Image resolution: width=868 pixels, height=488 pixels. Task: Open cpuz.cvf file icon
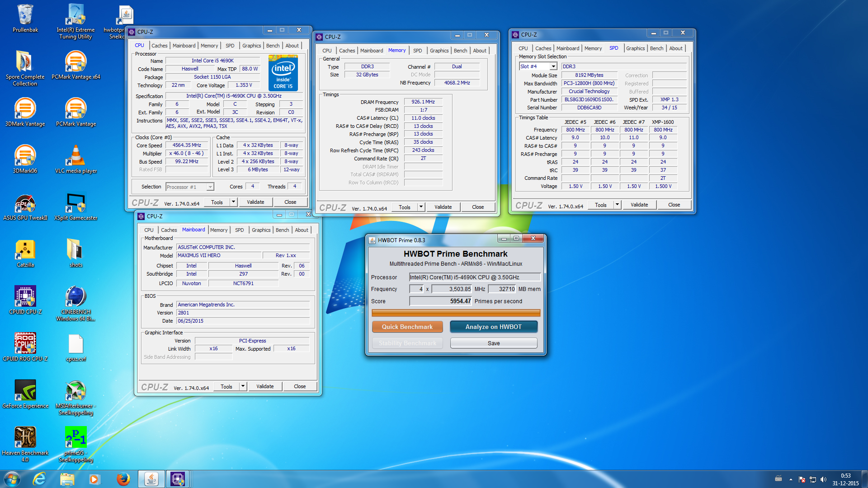pyautogui.click(x=75, y=347)
